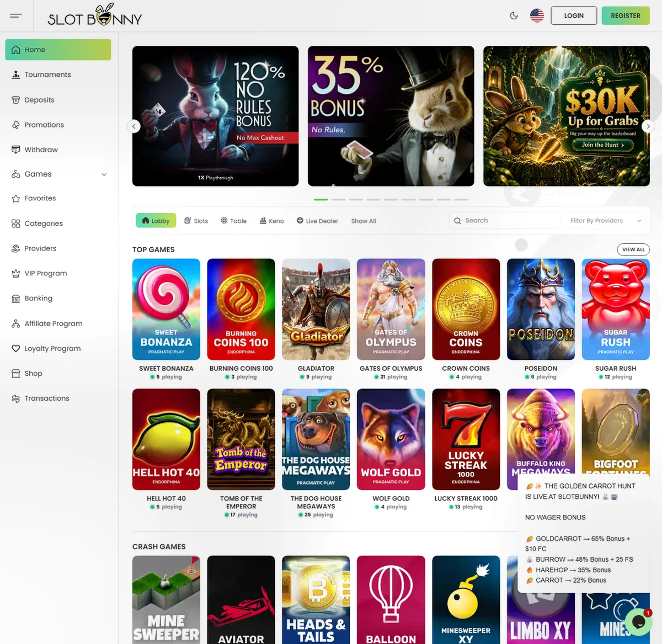
Task: Open Sweet Bonanza game tile
Action: 166,310
